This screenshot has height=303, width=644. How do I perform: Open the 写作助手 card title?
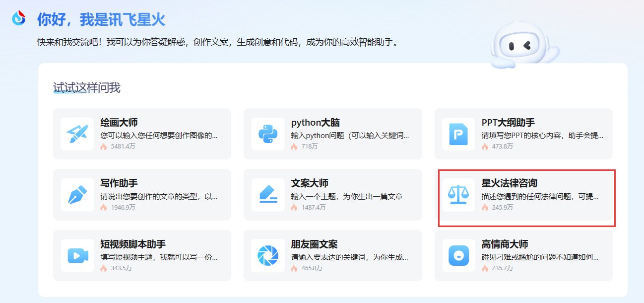click(119, 183)
